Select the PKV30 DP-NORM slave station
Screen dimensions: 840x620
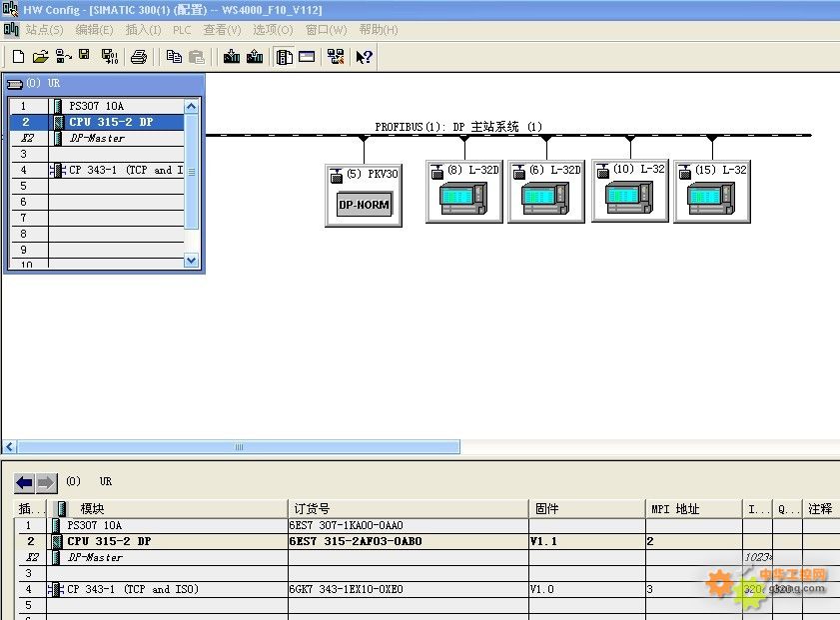tap(364, 205)
